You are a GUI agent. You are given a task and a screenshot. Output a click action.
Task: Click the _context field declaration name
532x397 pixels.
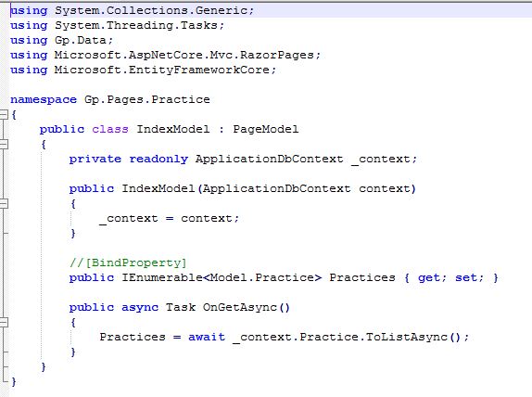tap(380, 159)
